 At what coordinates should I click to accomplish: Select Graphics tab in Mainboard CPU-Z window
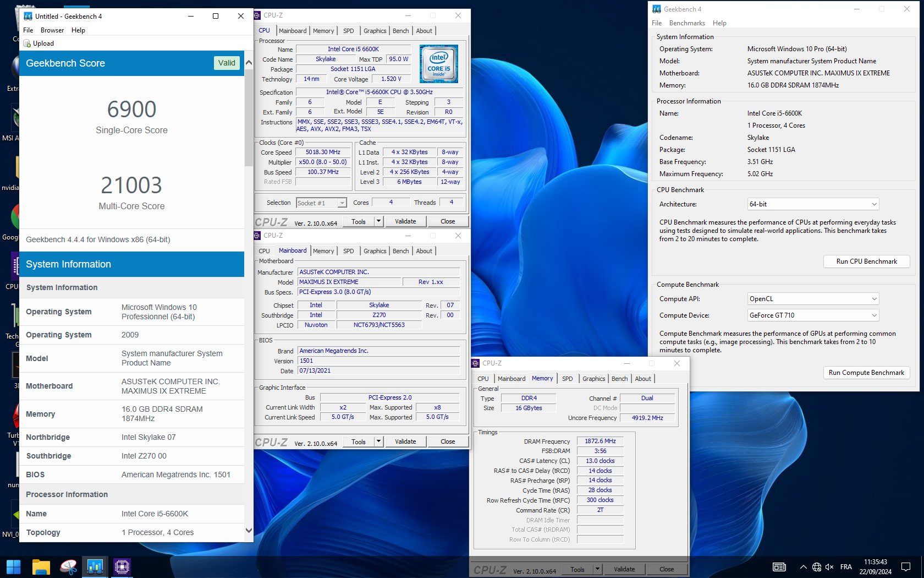click(375, 251)
